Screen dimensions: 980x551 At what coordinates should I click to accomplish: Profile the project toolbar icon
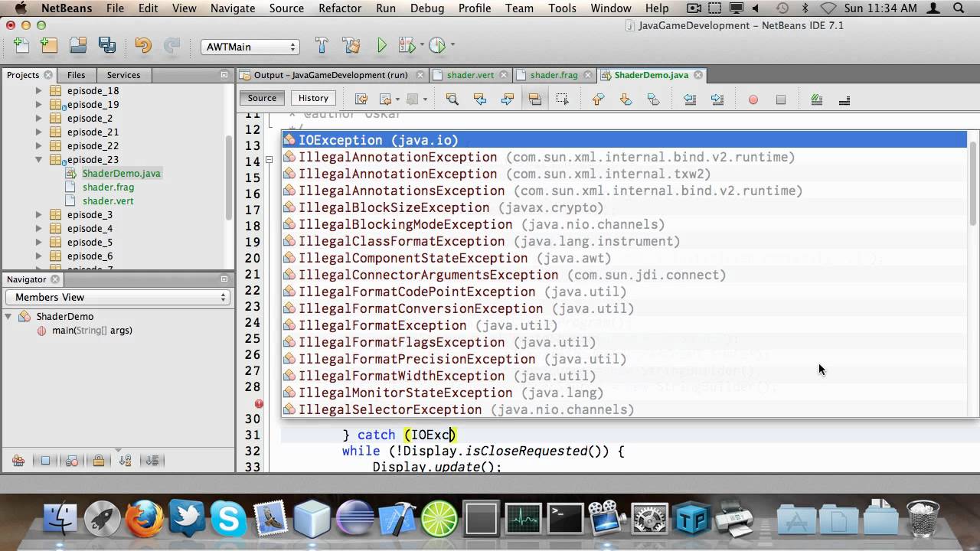pyautogui.click(x=437, y=46)
